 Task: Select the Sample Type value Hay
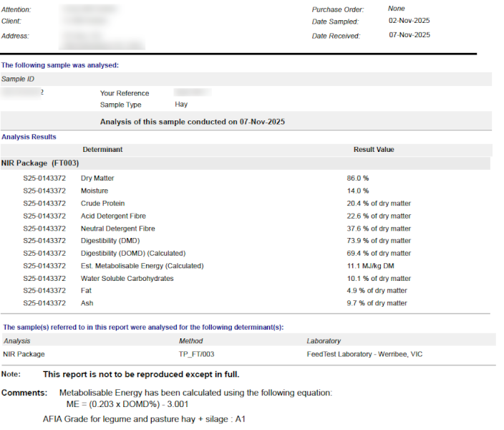point(181,105)
